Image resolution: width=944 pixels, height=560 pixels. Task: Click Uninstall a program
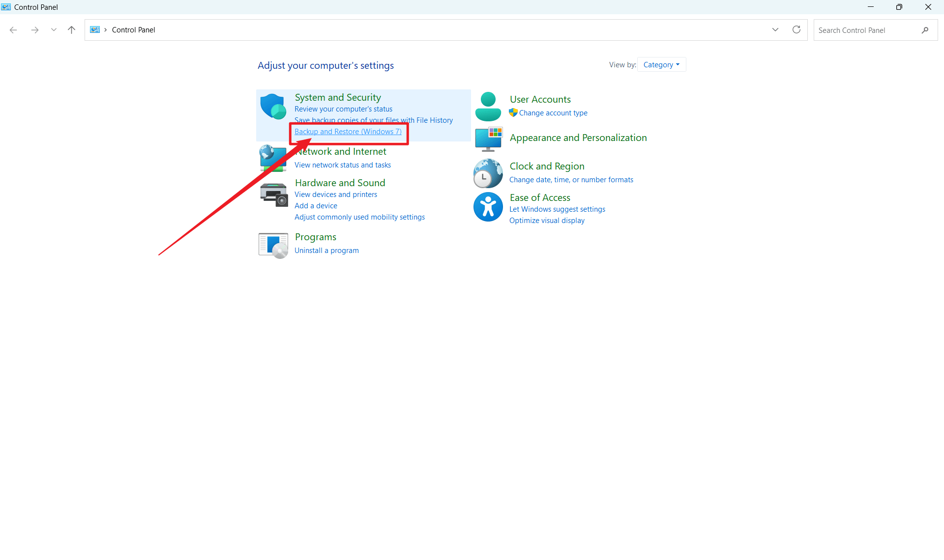tap(326, 251)
